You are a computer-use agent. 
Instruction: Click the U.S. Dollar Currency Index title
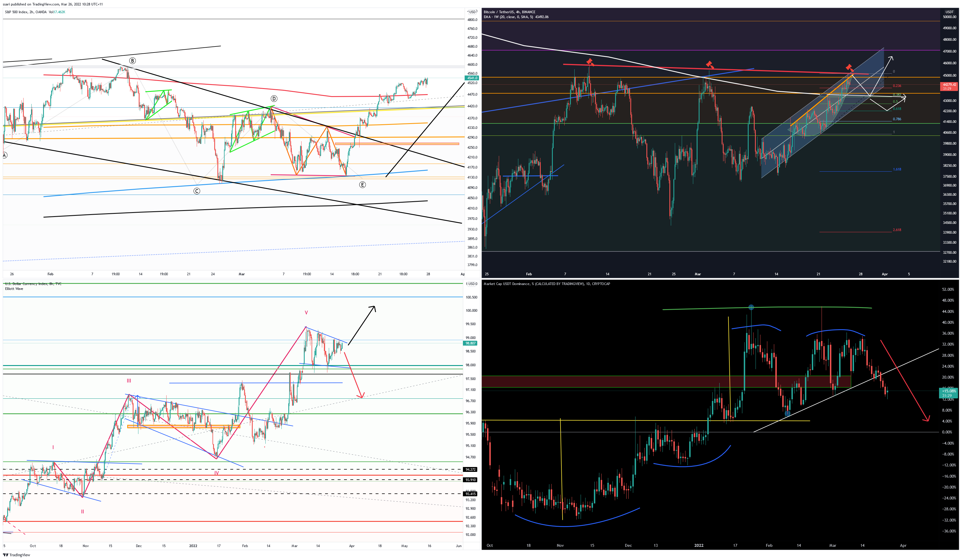[33, 284]
